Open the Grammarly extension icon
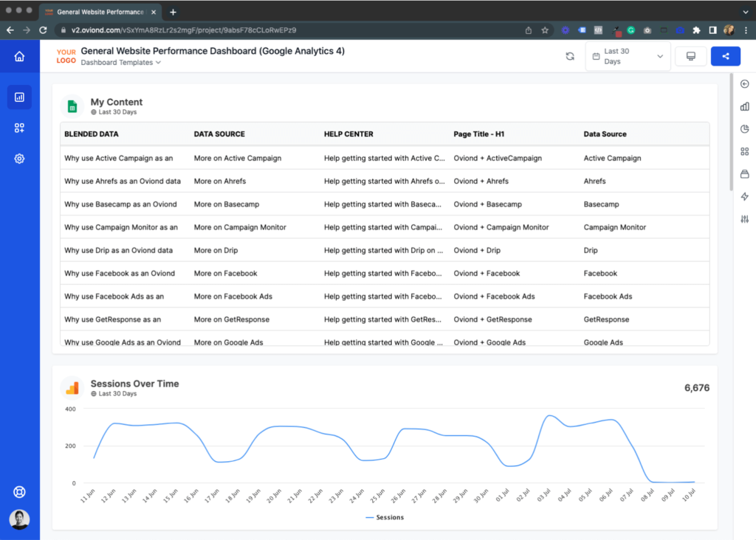Image resolution: width=756 pixels, height=540 pixels. click(x=630, y=30)
